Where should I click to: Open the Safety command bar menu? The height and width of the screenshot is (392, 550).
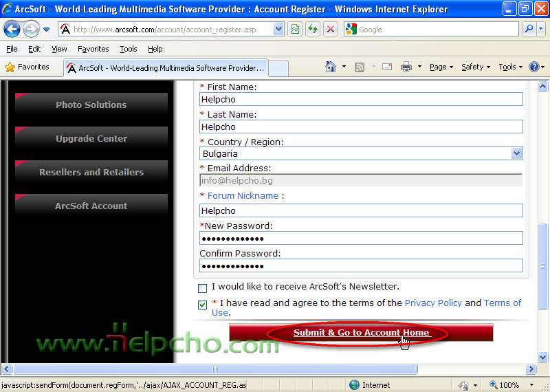point(476,67)
